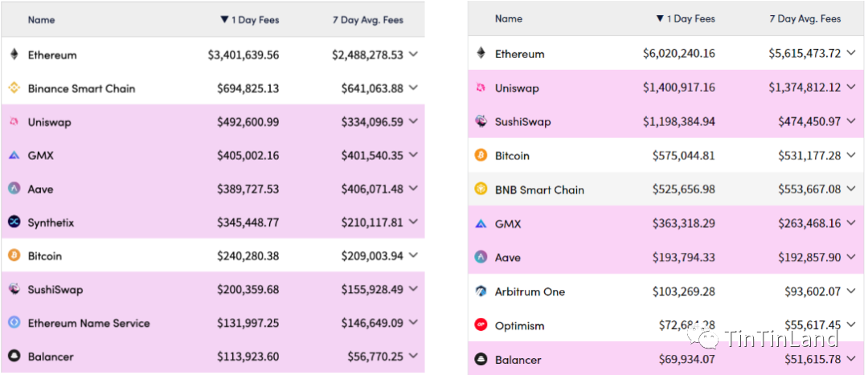Click Balancer icon in the left table
The image size is (868, 375).
click(14, 356)
